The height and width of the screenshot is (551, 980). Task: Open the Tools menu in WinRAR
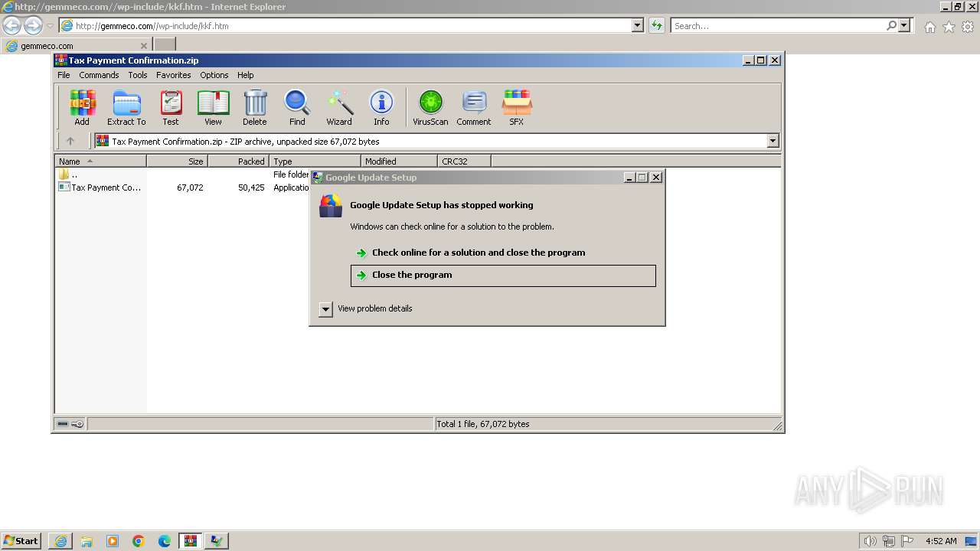pyautogui.click(x=138, y=75)
